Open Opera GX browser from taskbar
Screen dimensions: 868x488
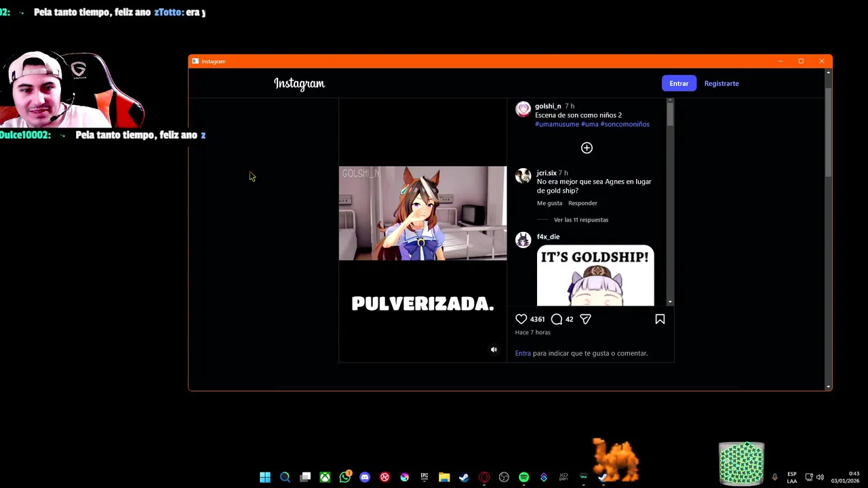484,477
